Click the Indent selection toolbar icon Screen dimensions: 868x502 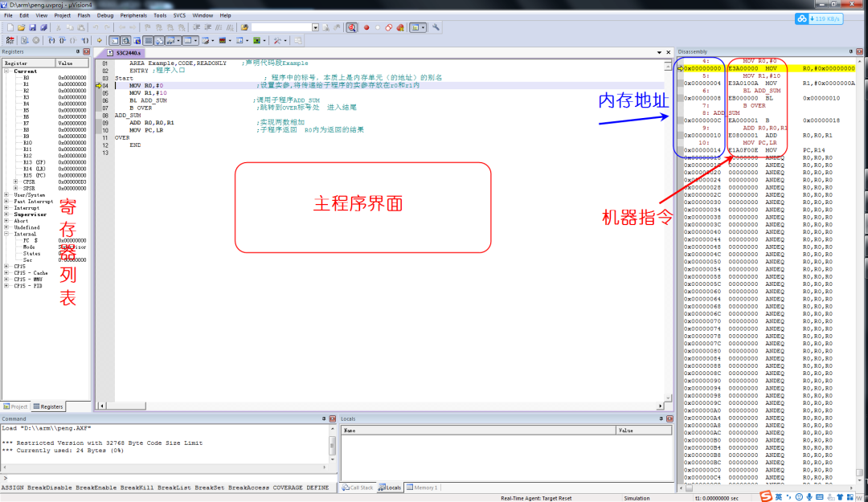(x=197, y=27)
